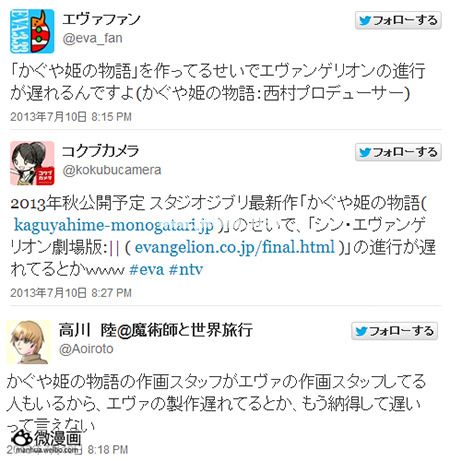Follow the @kokubucamera account
Screen dimensions: 450x461
(398, 152)
